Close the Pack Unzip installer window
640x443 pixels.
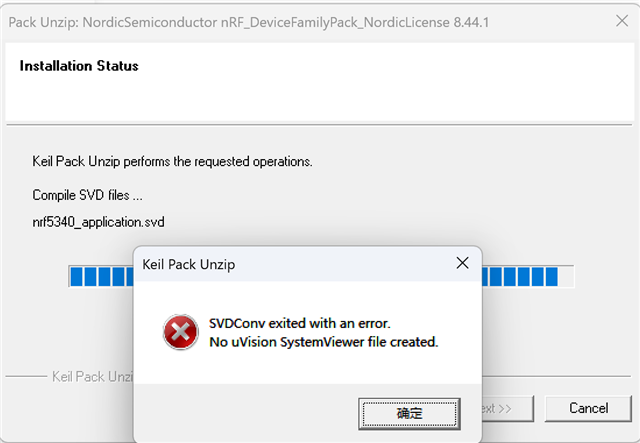click(622, 21)
